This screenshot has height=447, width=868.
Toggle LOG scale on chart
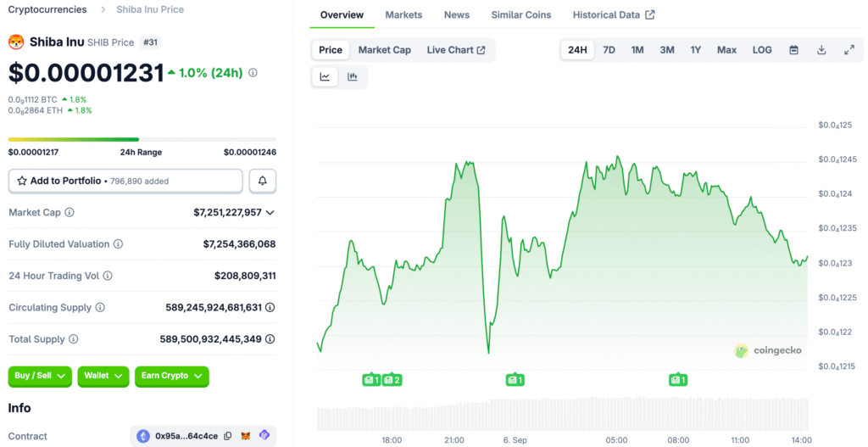pos(762,50)
